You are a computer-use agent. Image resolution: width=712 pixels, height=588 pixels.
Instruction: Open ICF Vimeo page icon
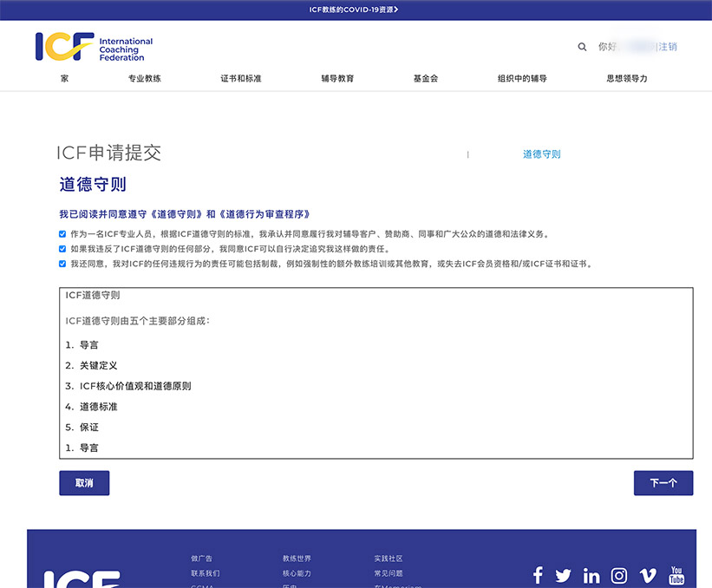648,575
